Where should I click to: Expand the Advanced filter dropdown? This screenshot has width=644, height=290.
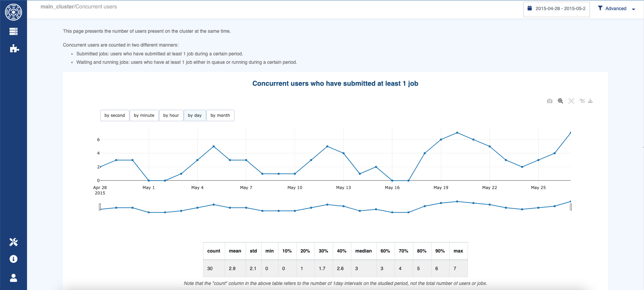(616, 9)
